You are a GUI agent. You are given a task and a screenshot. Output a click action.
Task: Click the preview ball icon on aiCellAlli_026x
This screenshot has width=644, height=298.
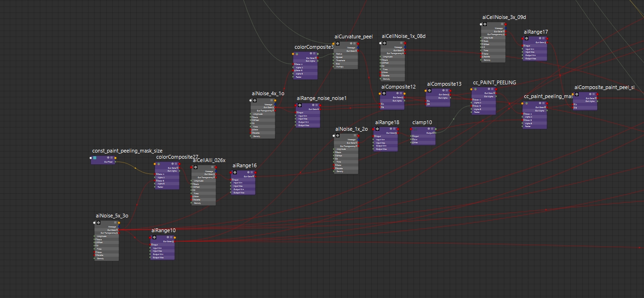[x=196, y=167]
